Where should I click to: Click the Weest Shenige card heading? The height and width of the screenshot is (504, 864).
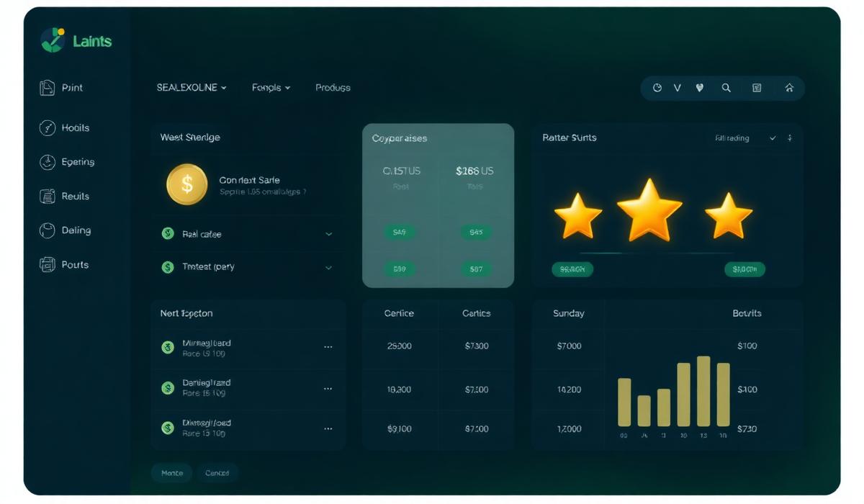point(190,137)
